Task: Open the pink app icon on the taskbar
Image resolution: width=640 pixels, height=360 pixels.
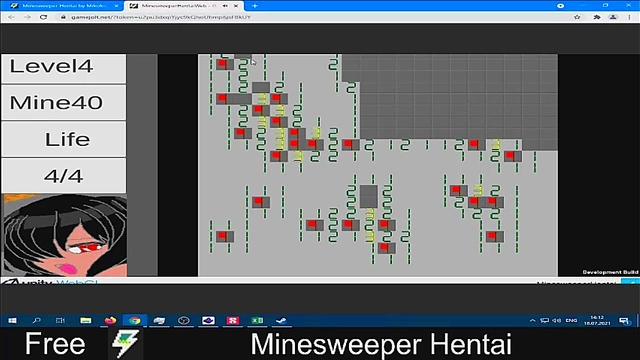Action: click(233, 320)
